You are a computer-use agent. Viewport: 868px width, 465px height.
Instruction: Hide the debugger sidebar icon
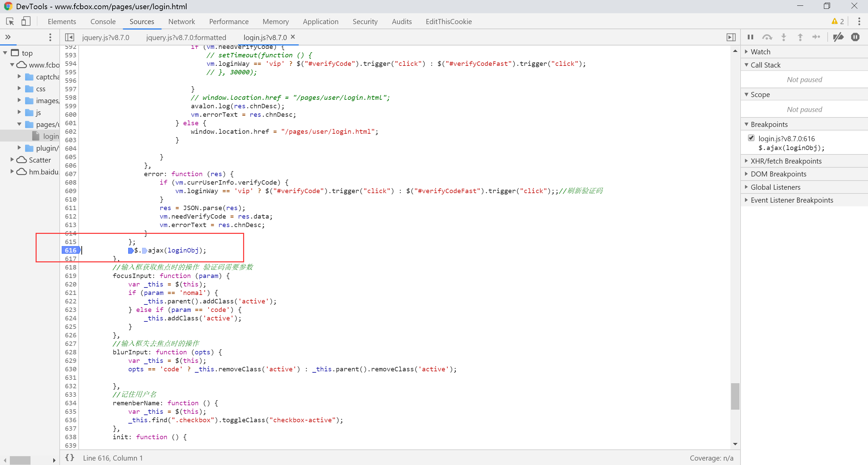pos(731,37)
